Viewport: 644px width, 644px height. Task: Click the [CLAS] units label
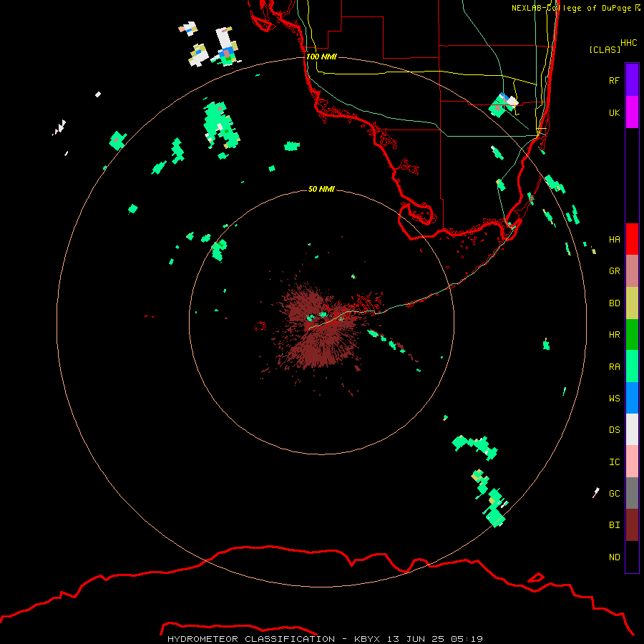[605, 49]
